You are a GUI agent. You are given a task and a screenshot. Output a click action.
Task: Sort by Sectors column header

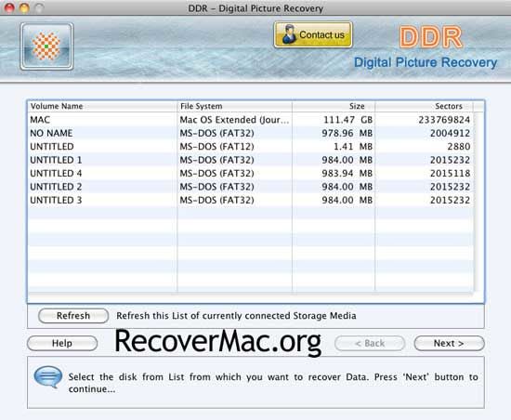[x=424, y=106]
